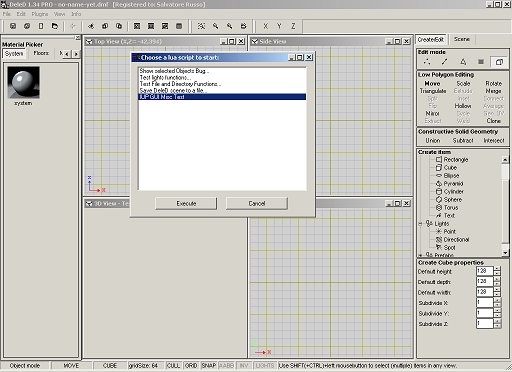Viewport: 512px width, 372px height.
Task: Open the Top View dropdown icon
Action: pyautogui.click(x=89, y=42)
